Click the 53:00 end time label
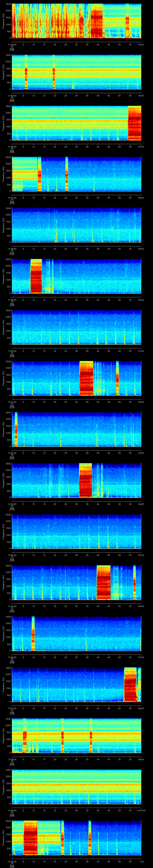 point(141,453)
